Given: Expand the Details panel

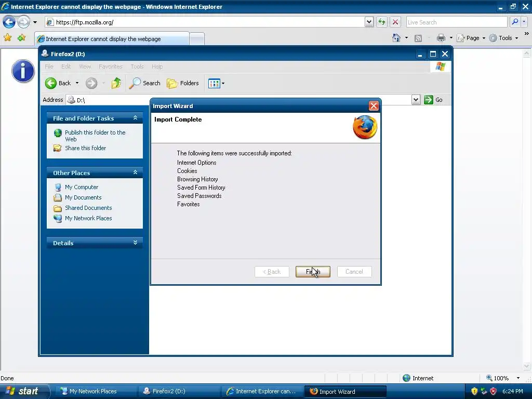Looking at the screenshot, I should (x=135, y=243).
